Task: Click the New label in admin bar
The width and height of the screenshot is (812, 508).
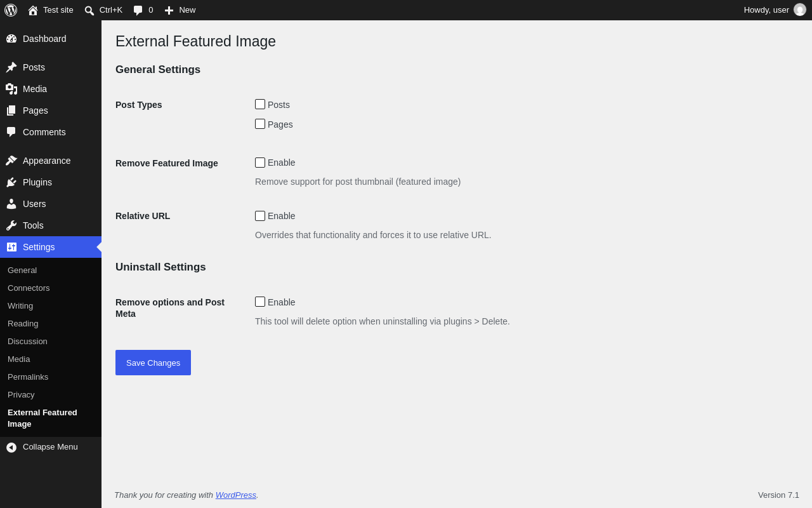Action: [x=187, y=10]
